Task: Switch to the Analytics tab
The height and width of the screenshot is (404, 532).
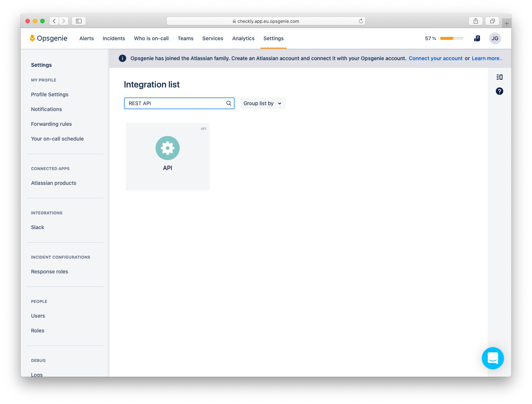Action: click(243, 38)
